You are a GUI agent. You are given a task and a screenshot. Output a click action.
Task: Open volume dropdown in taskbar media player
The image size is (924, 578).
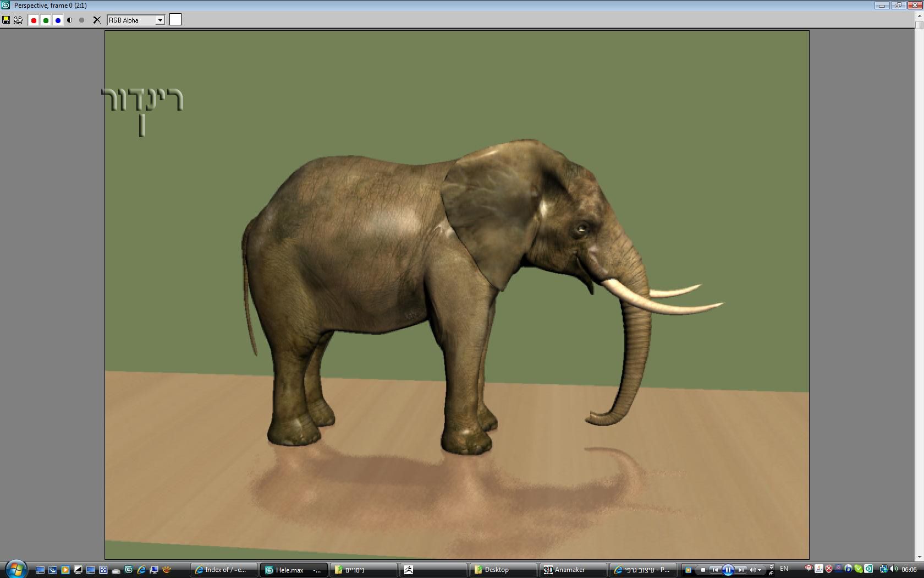click(x=760, y=570)
